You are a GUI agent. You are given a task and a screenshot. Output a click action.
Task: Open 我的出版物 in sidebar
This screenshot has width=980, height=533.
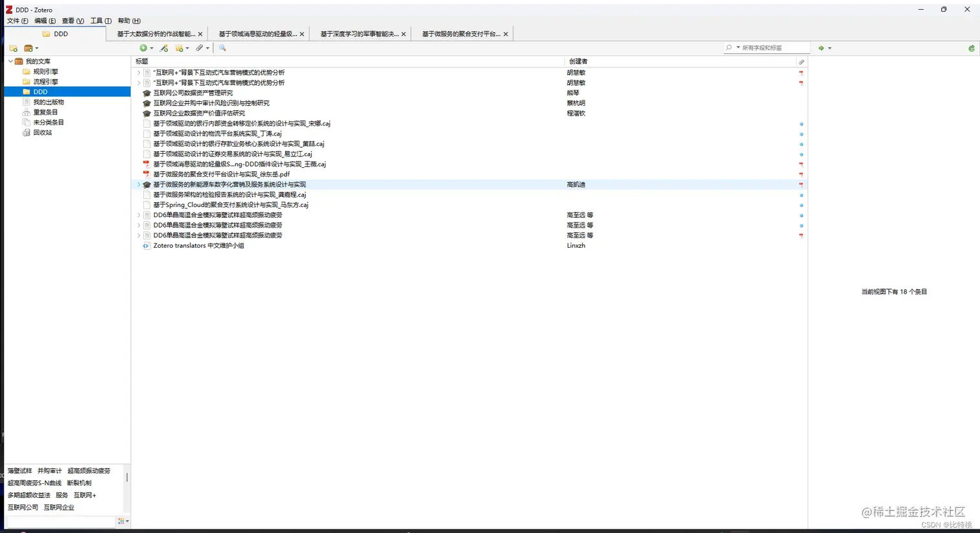tap(49, 102)
